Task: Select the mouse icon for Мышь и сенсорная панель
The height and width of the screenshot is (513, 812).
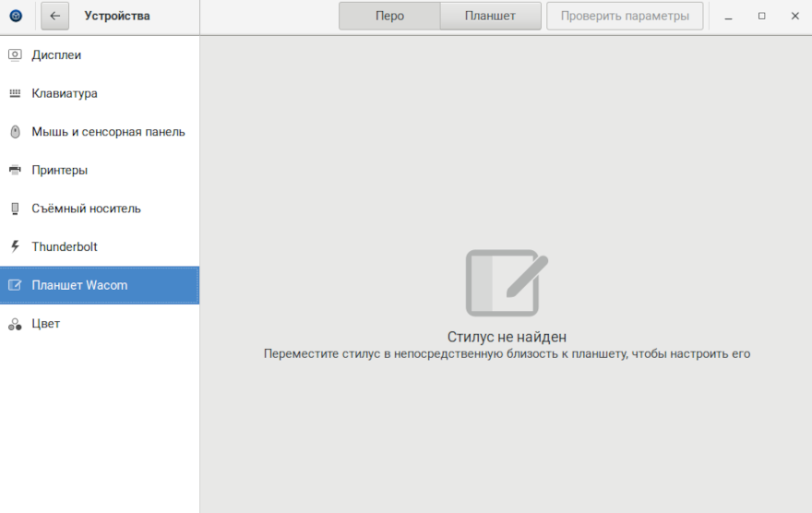Action: coord(15,132)
